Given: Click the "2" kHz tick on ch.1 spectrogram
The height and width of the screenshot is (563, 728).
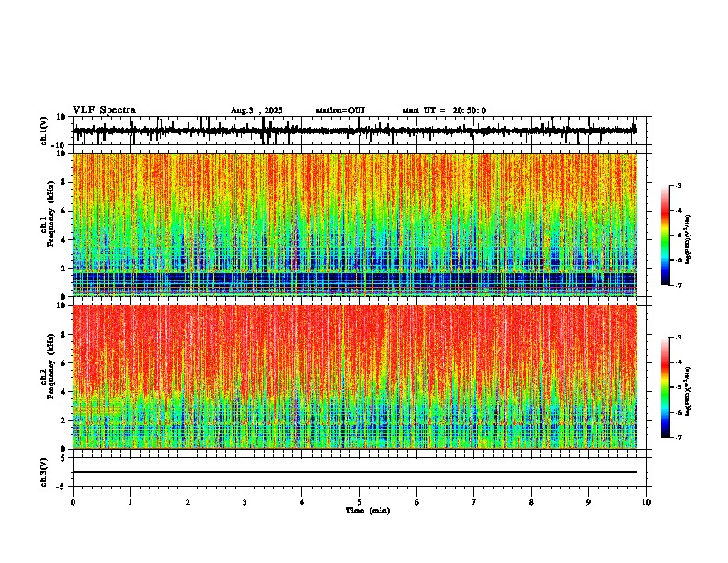Looking at the screenshot, I should tap(63, 269).
